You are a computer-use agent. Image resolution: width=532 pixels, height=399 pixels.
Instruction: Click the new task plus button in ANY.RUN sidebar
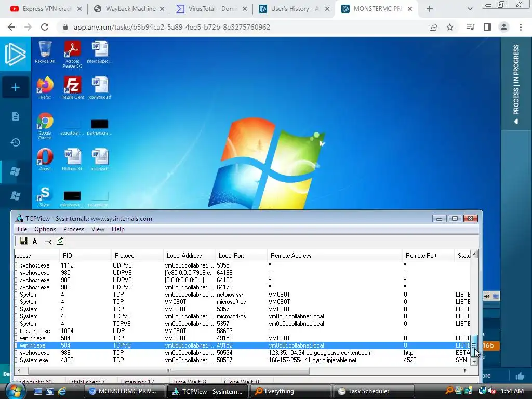tap(15, 87)
